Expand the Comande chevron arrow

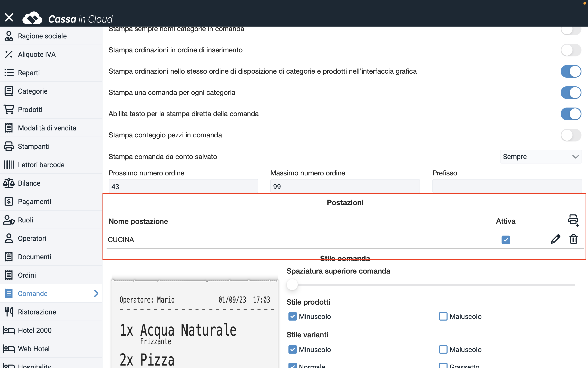tap(96, 293)
